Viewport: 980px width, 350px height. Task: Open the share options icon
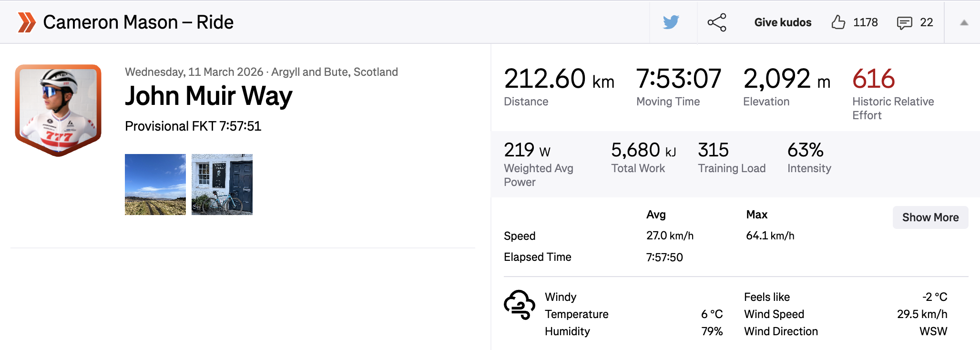click(x=717, y=21)
